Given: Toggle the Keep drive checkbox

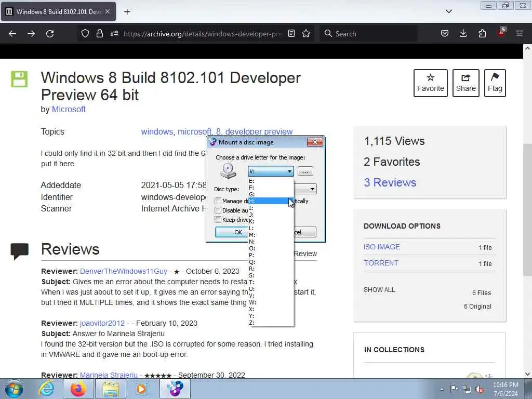Looking at the screenshot, I should [x=218, y=220].
